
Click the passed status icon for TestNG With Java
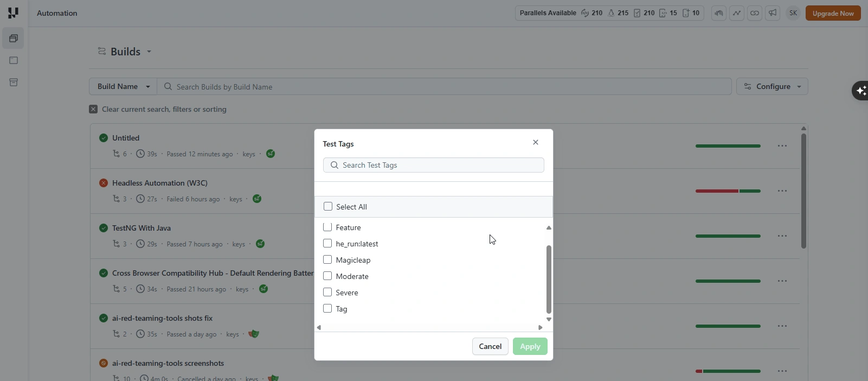tap(104, 228)
